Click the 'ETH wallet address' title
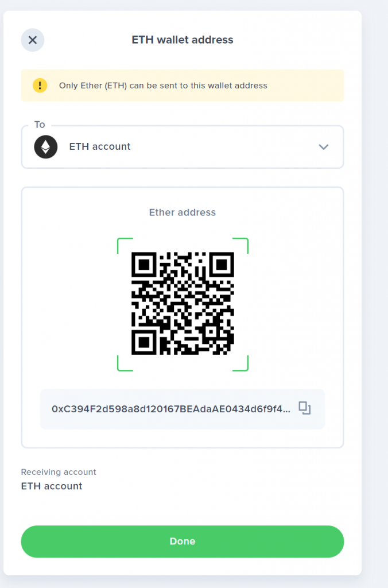The width and height of the screenshot is (388, 588). point(183,40)
